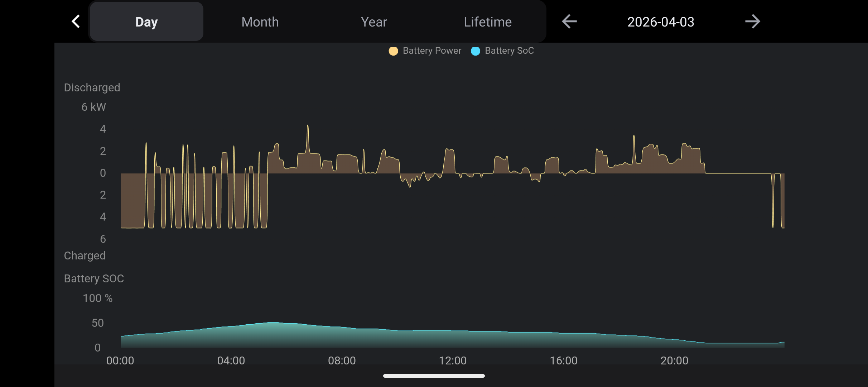Toggle Battery SoC legend dot
Viewport: 868px width, 387px height.
475,51
